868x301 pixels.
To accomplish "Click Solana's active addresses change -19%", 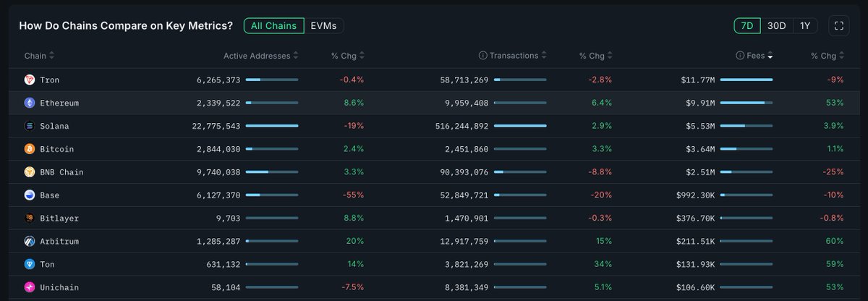I will [x=354, y=126].
